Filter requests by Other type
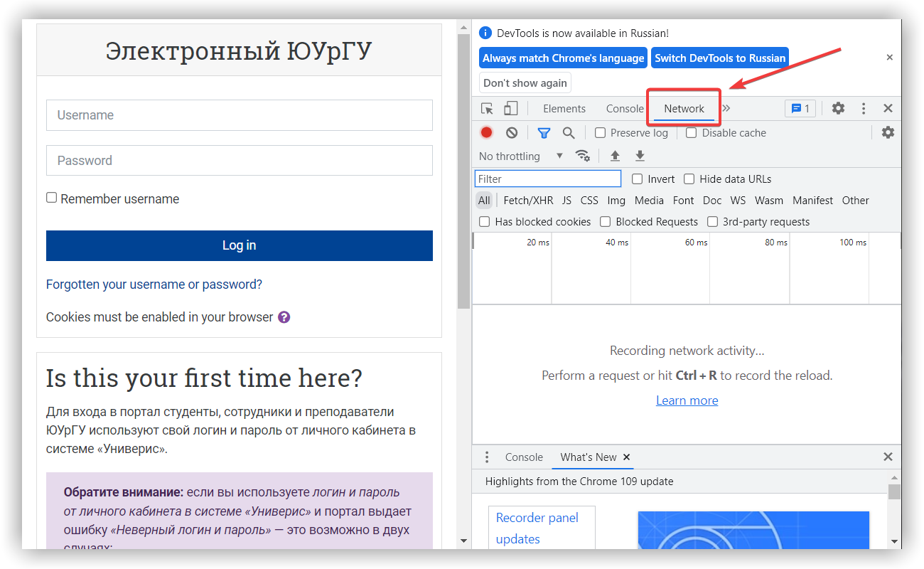Screen dimensions: 924x569 (x=856, y=200)
